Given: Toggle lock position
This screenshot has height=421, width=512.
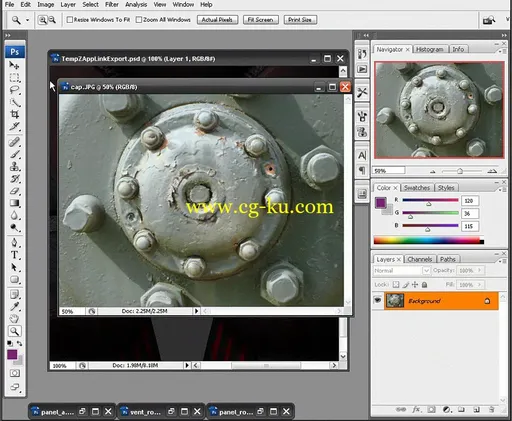Looking at the screenshot, I should coord(415,284).
